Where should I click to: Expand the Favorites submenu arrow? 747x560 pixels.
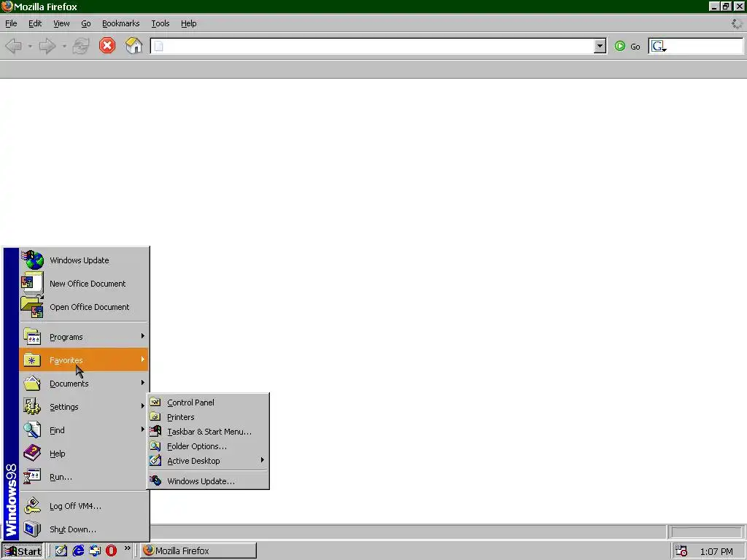(142, 359)
